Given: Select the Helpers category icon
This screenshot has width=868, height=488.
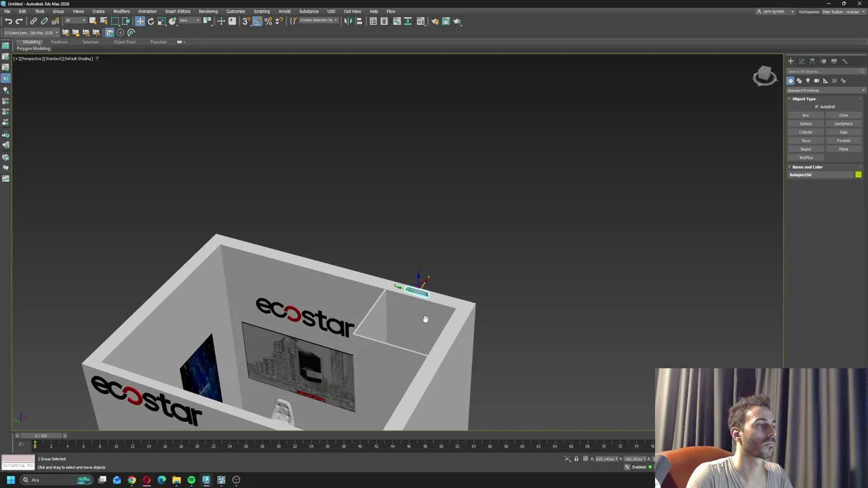Looking at the screenshot, I should [825, 81].
